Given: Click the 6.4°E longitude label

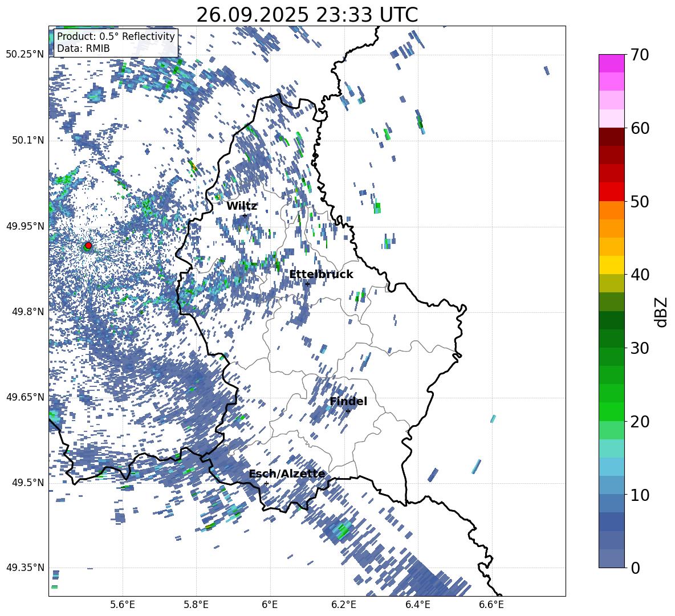Looking at the screenshot, I should [x=417, y=605].
